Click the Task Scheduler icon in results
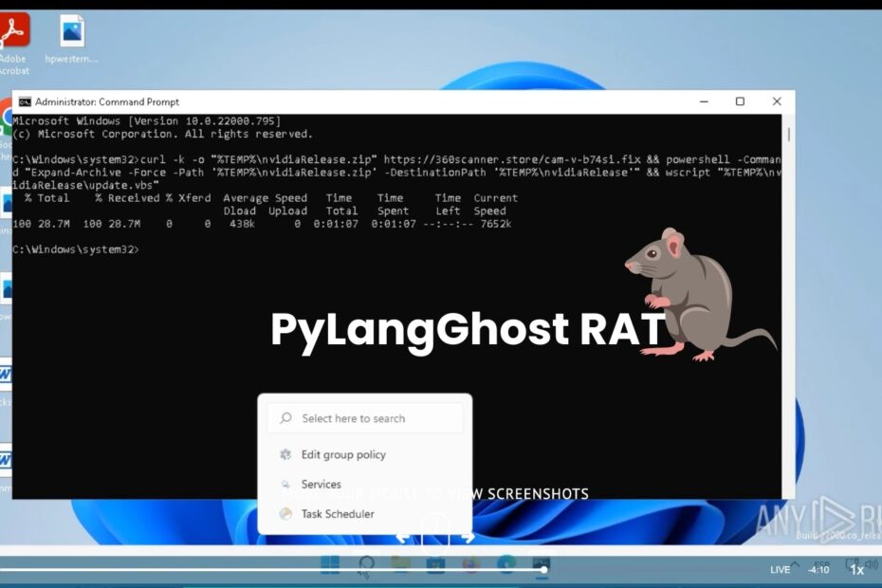The image size is (882, 588). click(x=285, y=514)
